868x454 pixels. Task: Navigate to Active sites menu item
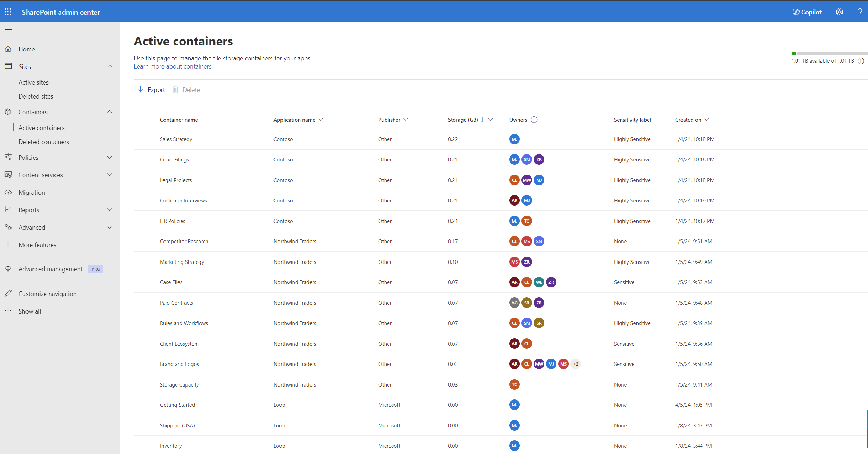pyautogui.click(x=33, y=81)
